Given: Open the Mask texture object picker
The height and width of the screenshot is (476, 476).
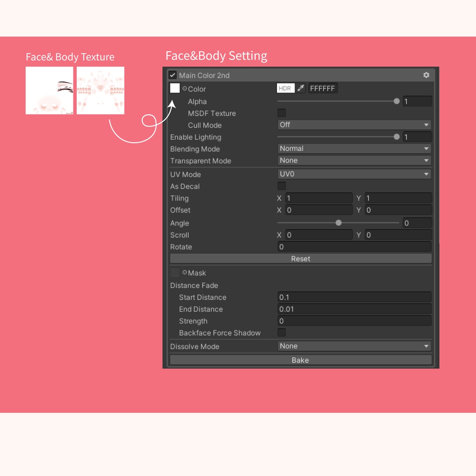Looking at the screenshot, I should [x=184, y=273].
